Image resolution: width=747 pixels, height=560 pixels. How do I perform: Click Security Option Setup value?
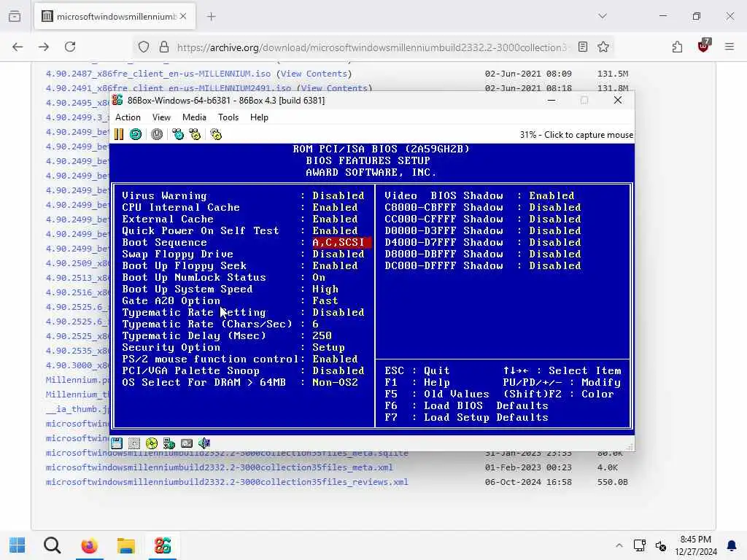point(328,348)
